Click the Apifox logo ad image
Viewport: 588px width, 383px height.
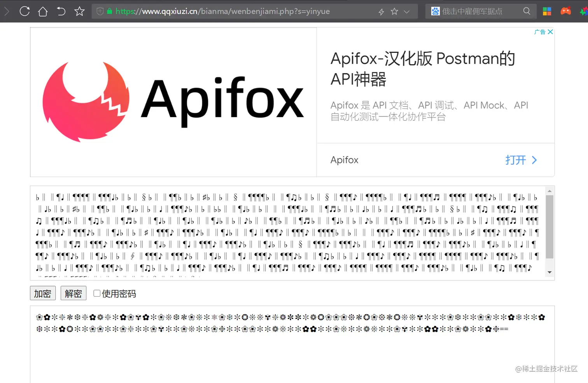point(173,102)
